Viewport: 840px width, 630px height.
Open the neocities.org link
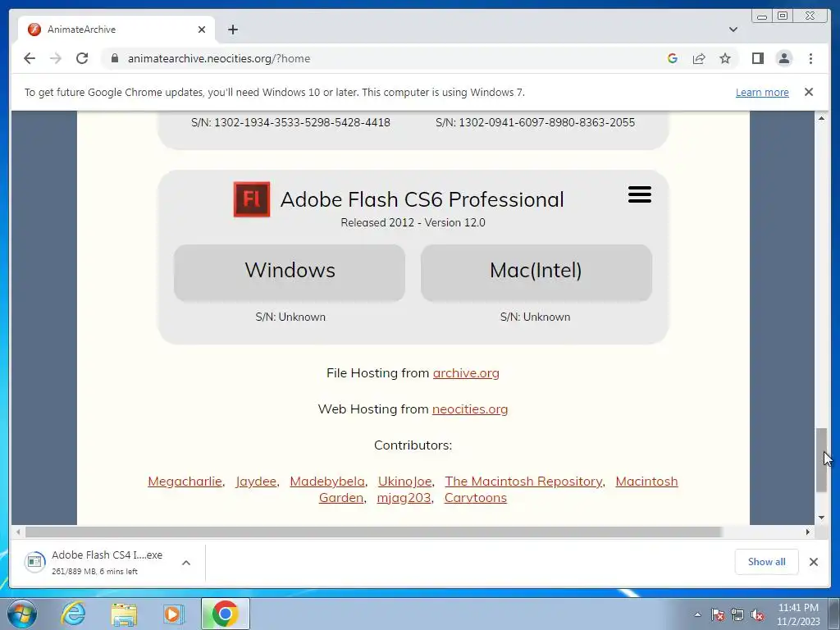click(x=470, y=409)
